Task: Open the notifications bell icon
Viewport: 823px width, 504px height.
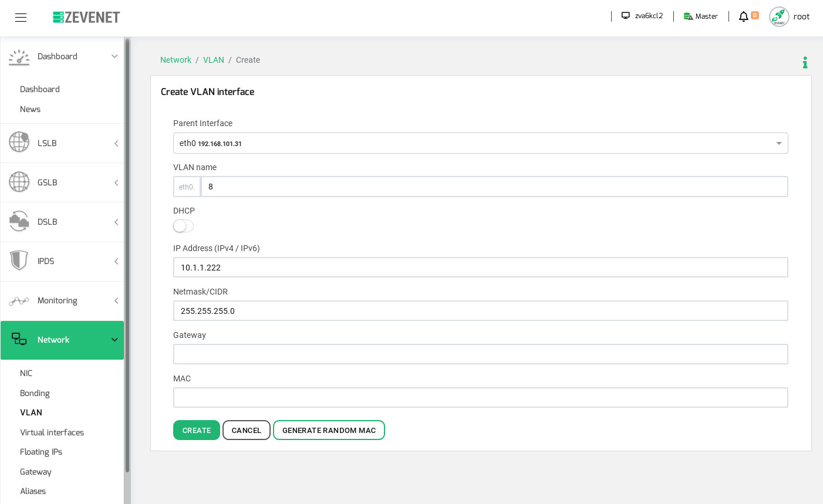Action: [x=743, y=16]
